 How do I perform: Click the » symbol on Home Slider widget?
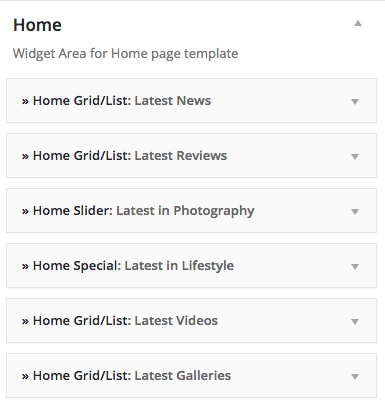tap(25, 211)
